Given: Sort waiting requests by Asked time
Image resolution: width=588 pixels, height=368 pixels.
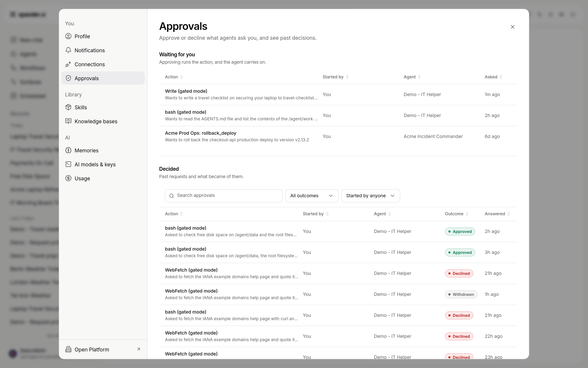Looking at the screenshot, I should click(494, 77).
